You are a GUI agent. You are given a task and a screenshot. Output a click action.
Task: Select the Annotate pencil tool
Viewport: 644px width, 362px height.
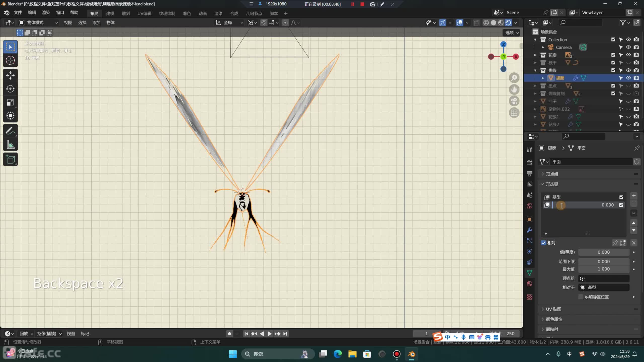(10, 131)
